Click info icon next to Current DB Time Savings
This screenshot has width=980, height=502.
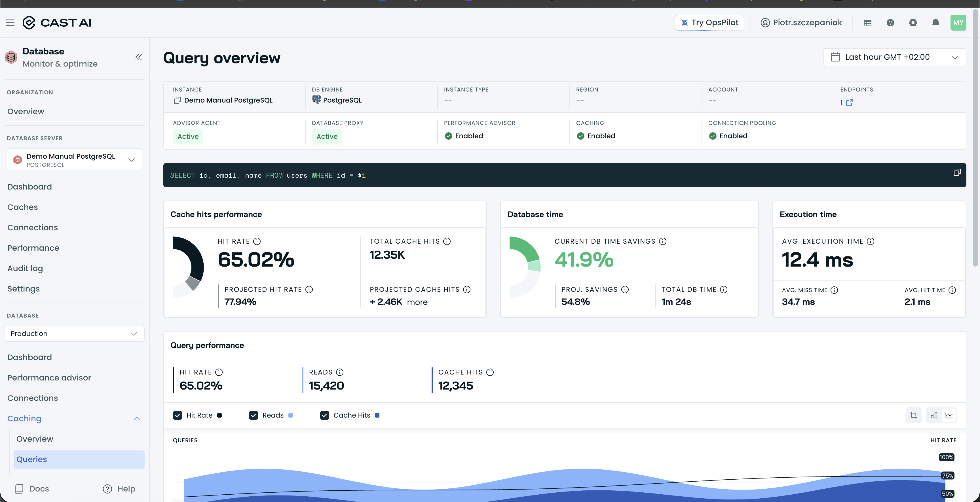click(663, 241)
